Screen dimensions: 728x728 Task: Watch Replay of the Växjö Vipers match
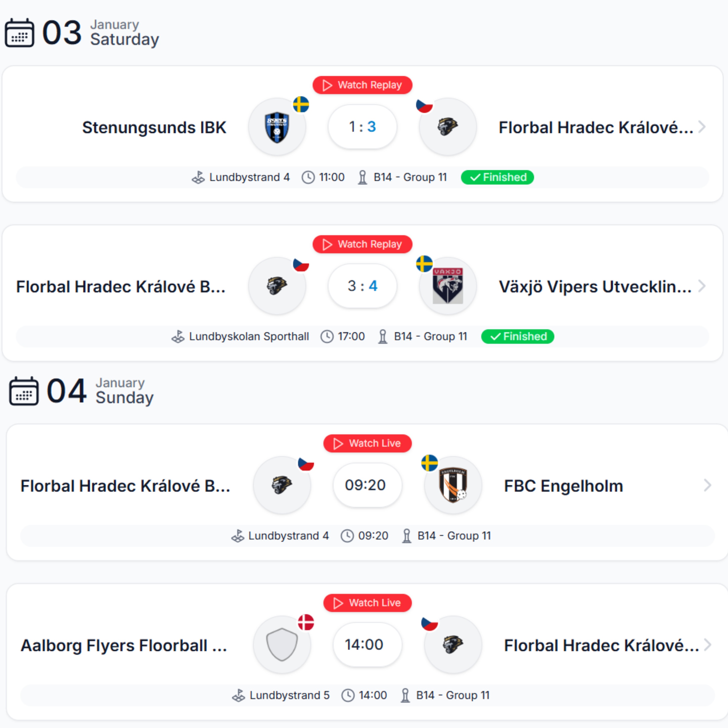362,244
